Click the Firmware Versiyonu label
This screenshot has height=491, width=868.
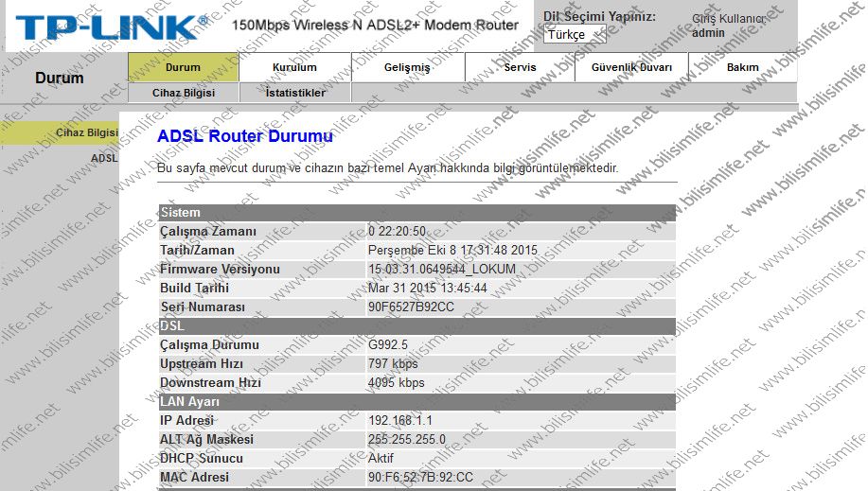(x=220, y=269)
